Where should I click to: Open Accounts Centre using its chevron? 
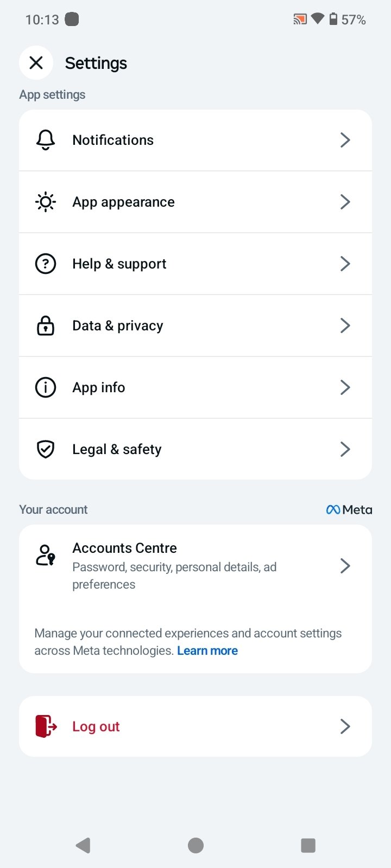345,566
